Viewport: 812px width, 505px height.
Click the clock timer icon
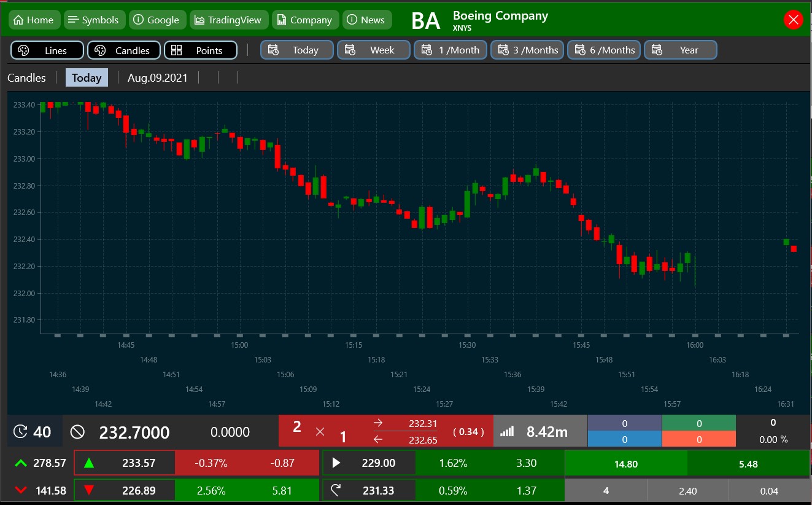[20, 432]
